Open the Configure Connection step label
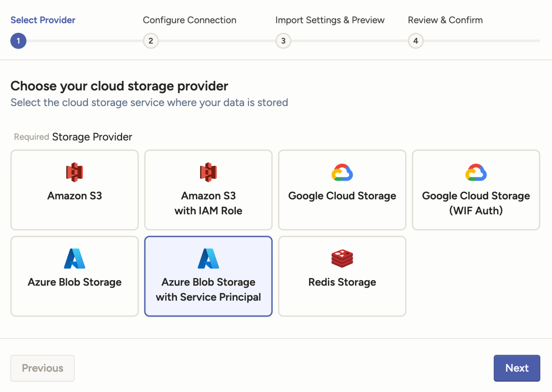This screenshot has width=552, height=392. [x=189, y=20]
